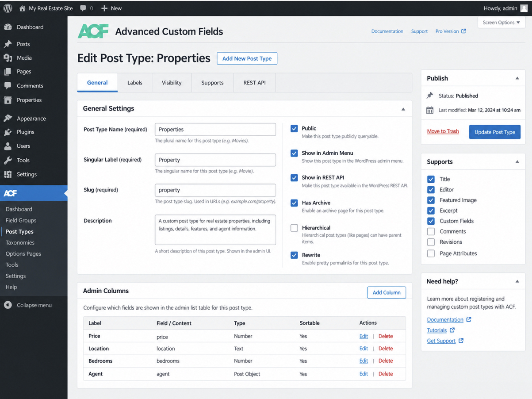Screen dimensions: 532x399
Task: Click the plus New icon in admin bar
Action: pyautogui.click(x=104, y=8)
